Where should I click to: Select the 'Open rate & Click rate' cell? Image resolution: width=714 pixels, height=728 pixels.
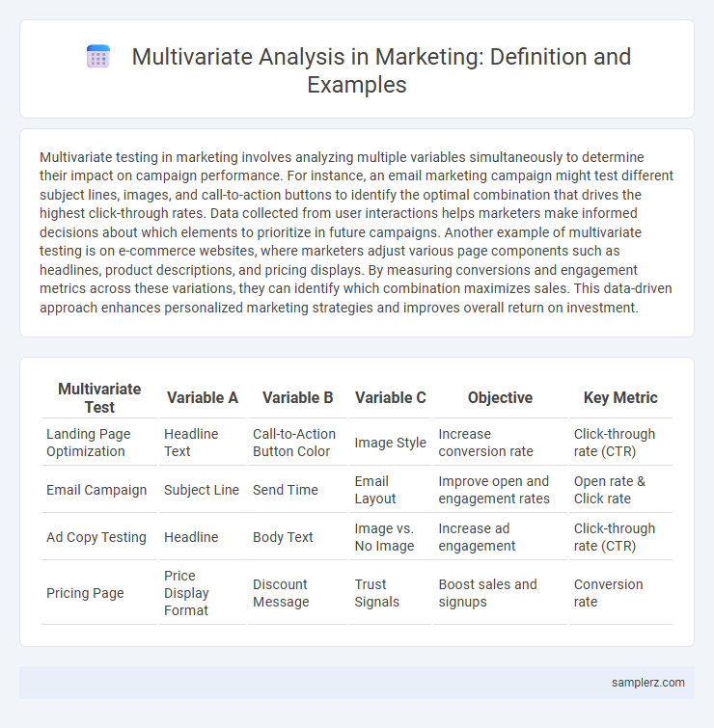pyautogui.click(x=620, y=490)
